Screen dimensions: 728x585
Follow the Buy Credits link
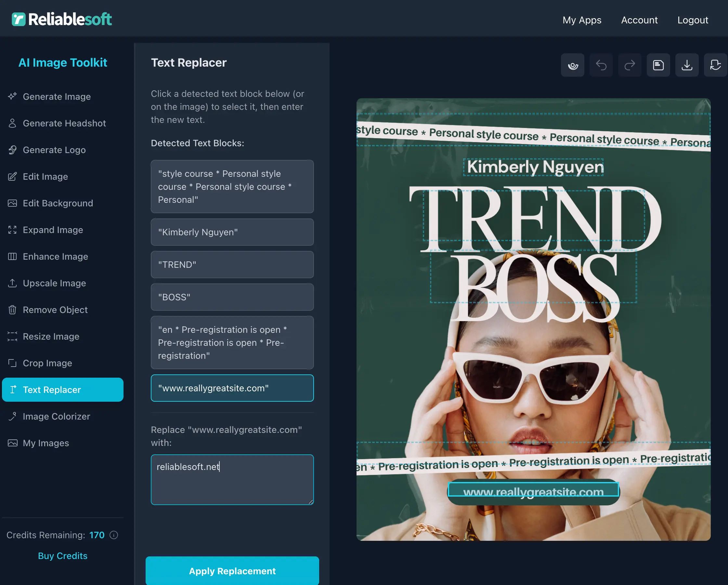62,556
